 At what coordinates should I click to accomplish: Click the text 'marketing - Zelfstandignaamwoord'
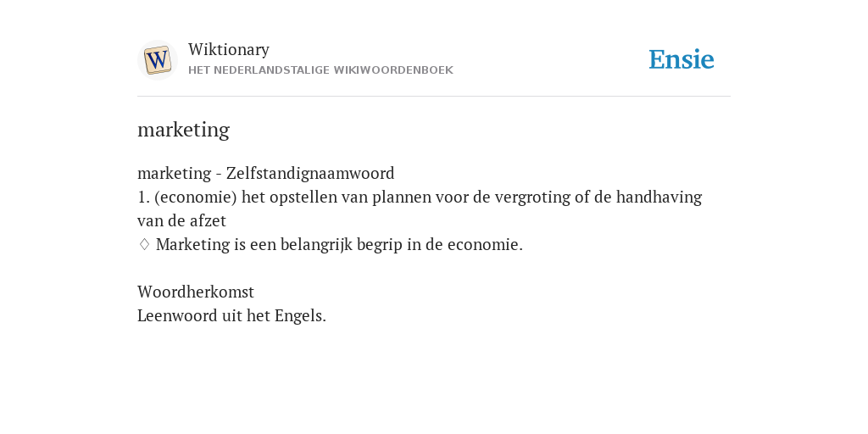point(265,173)
